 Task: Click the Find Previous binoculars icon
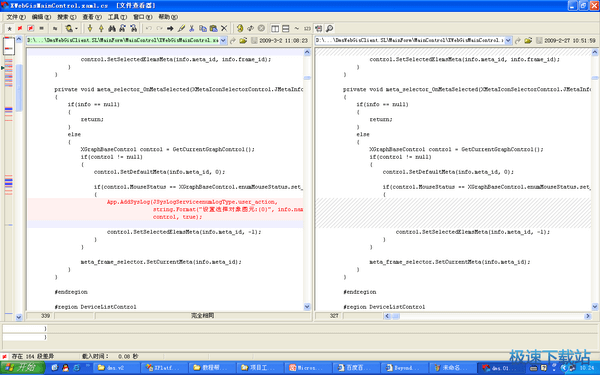(133, 28)
